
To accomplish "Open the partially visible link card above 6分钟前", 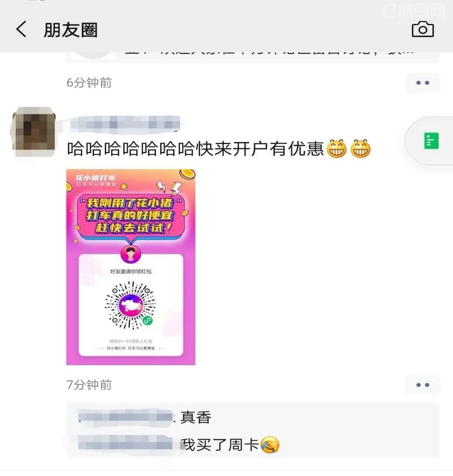I will (x=253, y=57).
